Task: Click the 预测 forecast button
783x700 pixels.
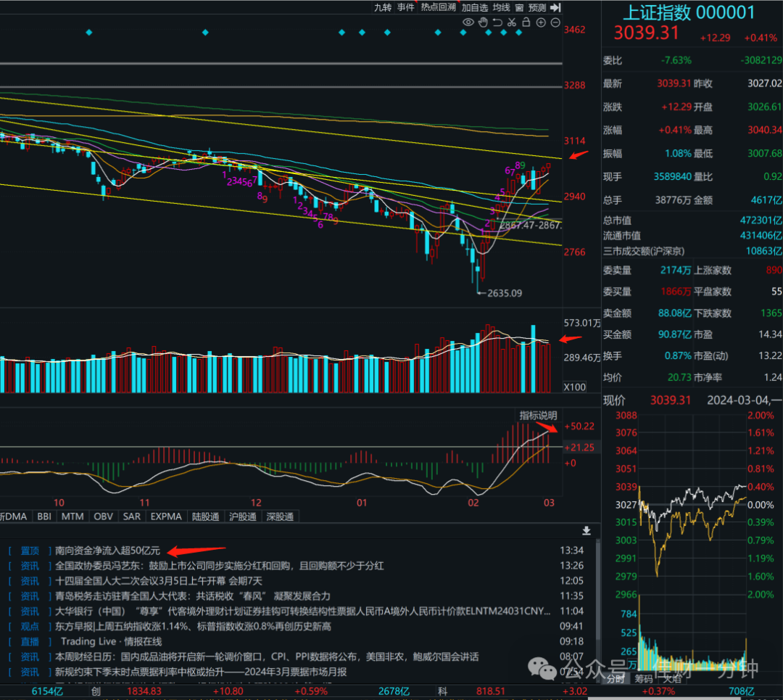Action: [537, 7]
